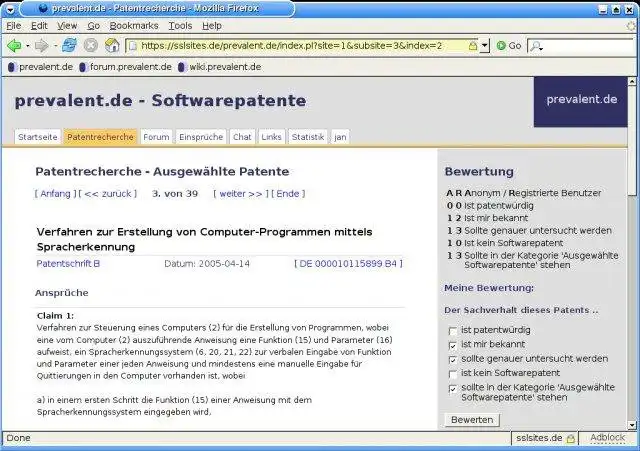Switch to the Startseite tab
Screen dimensions: 640x451
point(38,137)
